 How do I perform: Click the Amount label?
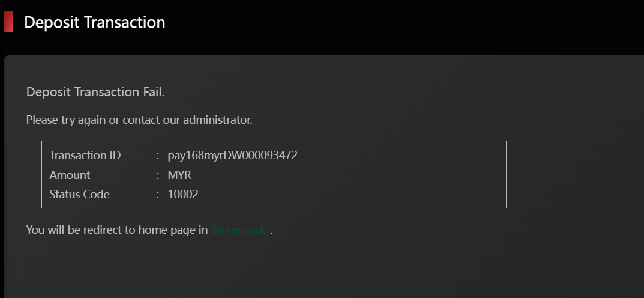pos(70,175)
